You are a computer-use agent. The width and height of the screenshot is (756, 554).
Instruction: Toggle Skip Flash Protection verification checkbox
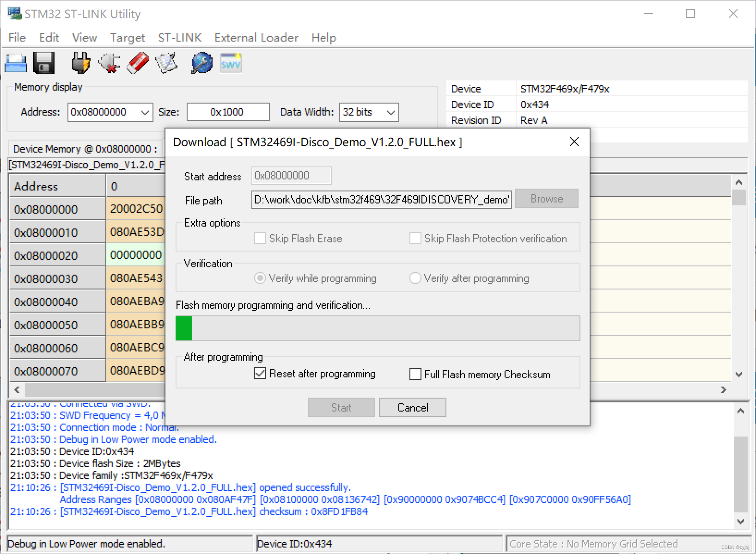[x=415, y=238]
